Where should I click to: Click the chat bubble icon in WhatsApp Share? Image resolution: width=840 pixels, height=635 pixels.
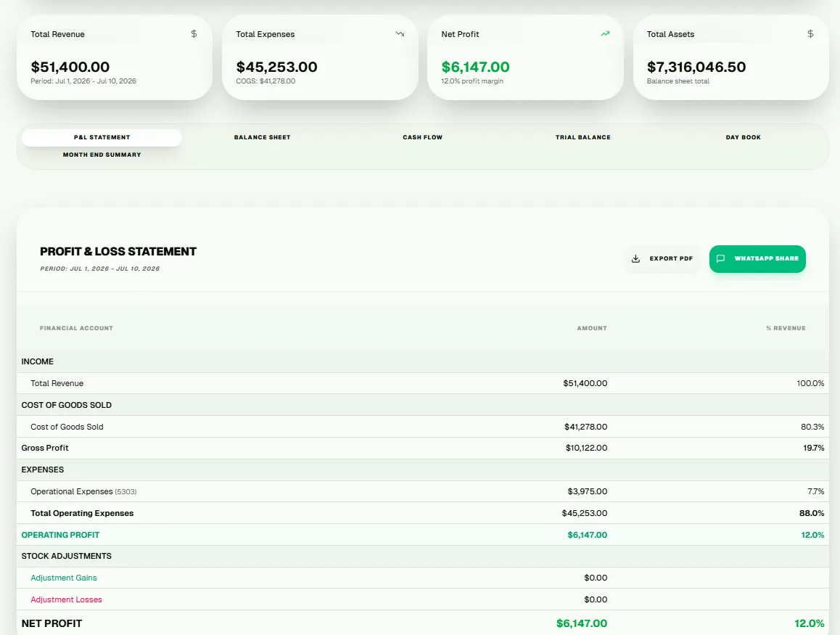(720, 258)
